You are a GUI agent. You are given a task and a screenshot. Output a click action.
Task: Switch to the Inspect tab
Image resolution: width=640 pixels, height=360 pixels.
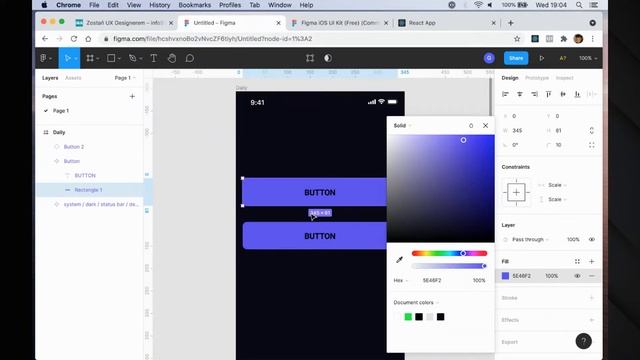pyautogui.click(x=564, y=78)
